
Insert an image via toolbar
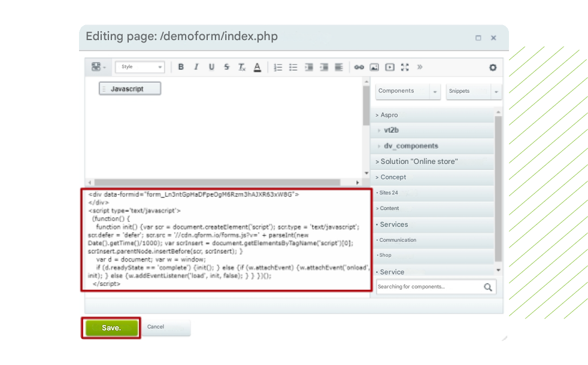(x=374, y=67)
